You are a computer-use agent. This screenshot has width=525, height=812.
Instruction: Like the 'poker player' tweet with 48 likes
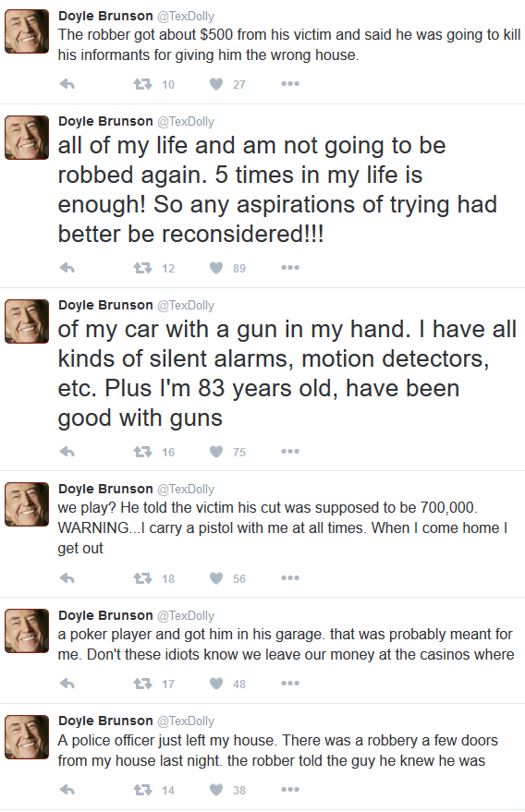[216, 684]
